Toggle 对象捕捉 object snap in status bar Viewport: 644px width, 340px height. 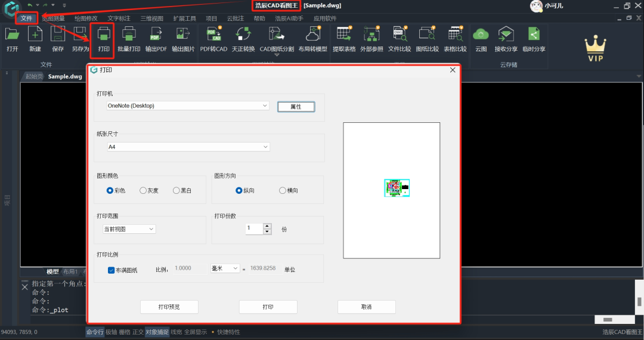tap(157, 332)
